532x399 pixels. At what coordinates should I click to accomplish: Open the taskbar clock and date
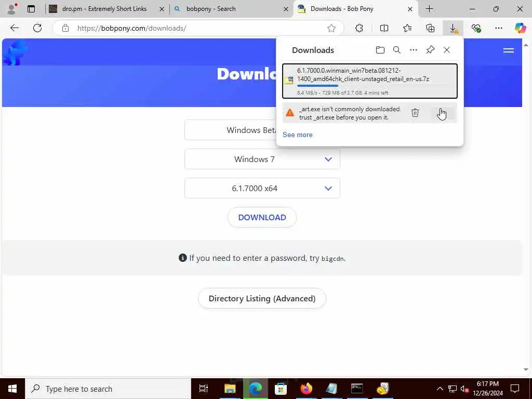(487, 389)
